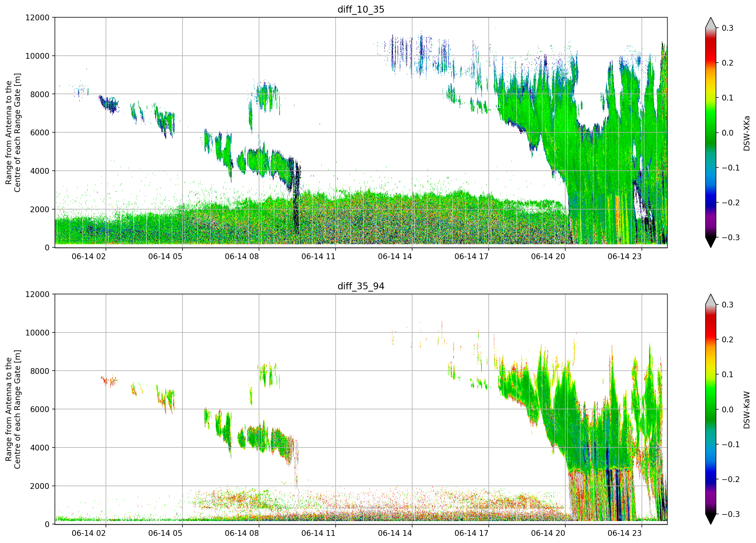This screenshot has height=543, width=756.
Task: Click the 06-14 05 time tick under diff_10_35
Action: [x=165, y=256]
